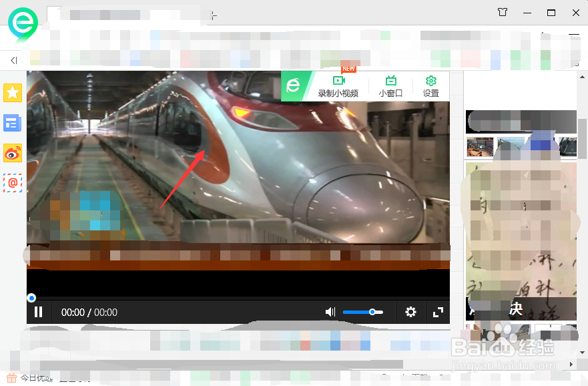Collapse the sidebar with the arrow button

(14, 60)
